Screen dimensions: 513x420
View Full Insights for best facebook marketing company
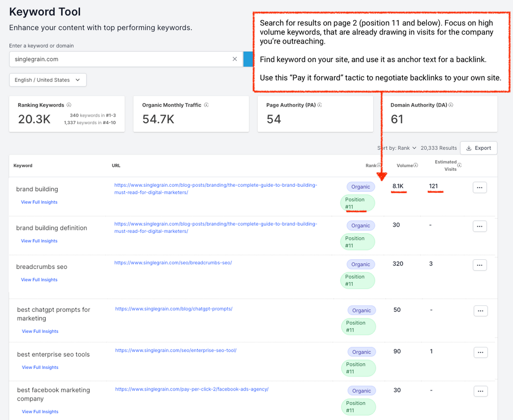point(40,411)
